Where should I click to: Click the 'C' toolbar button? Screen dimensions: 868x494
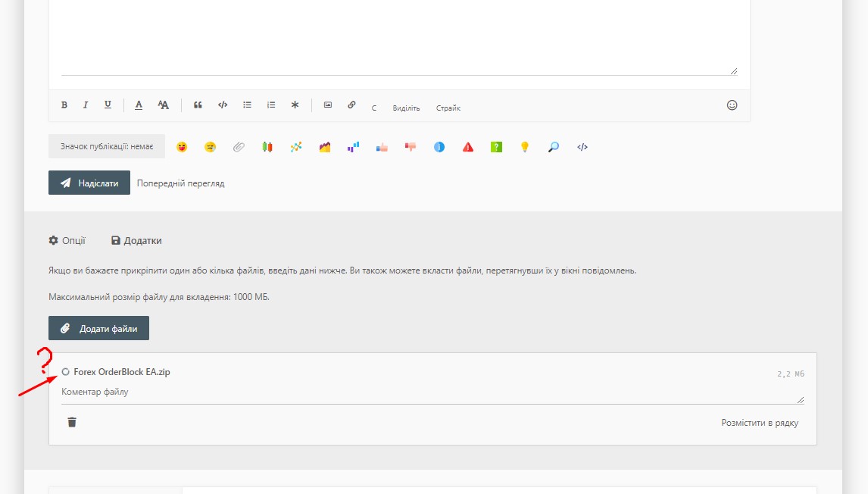pyautogui.click(x=374, y=108)
